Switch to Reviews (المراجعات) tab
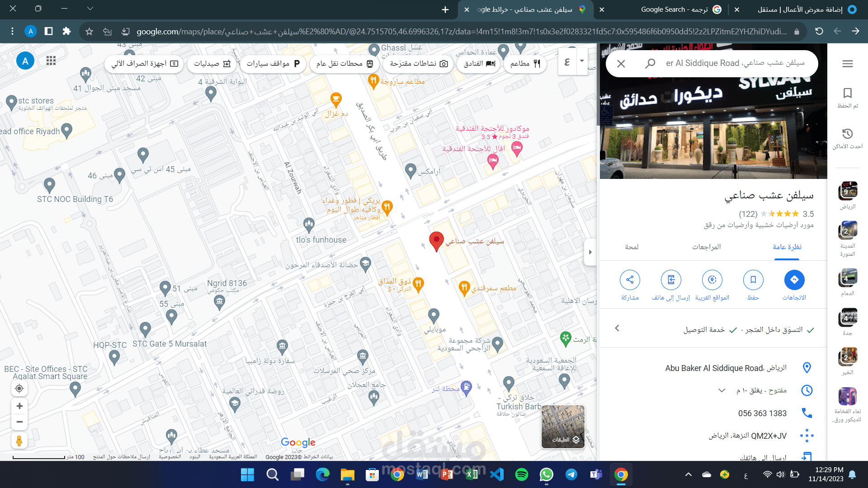Viewport: 868px width, 488px height. coord(706,247)
